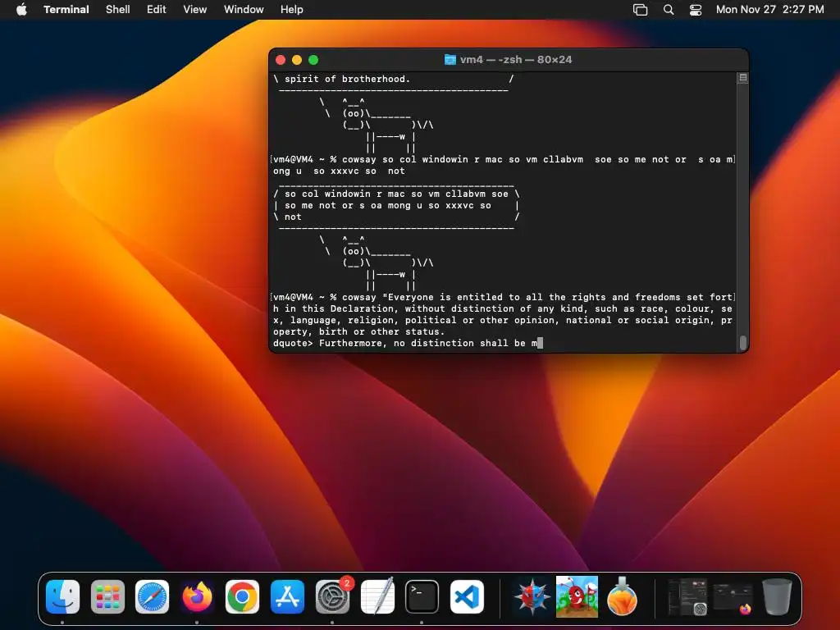Screen dimensions: 840x630
Task: Open the Window menu
Action: click(x=244, y=10)
